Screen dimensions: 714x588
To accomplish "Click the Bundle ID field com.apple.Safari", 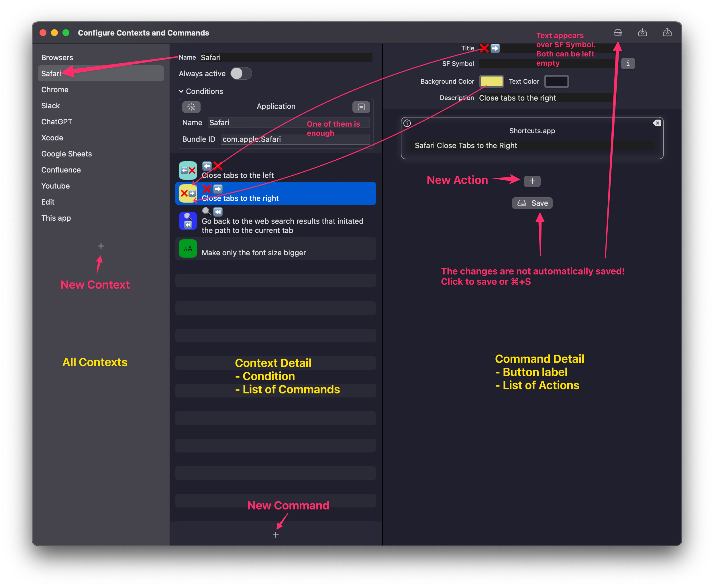I will click(x=295, y=139).
